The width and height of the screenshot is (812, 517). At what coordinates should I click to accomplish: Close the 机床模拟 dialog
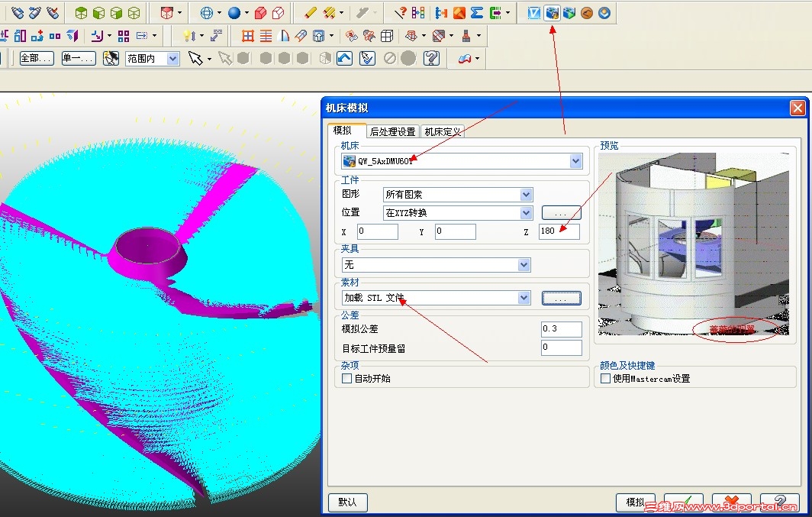[x=797, y=108]
